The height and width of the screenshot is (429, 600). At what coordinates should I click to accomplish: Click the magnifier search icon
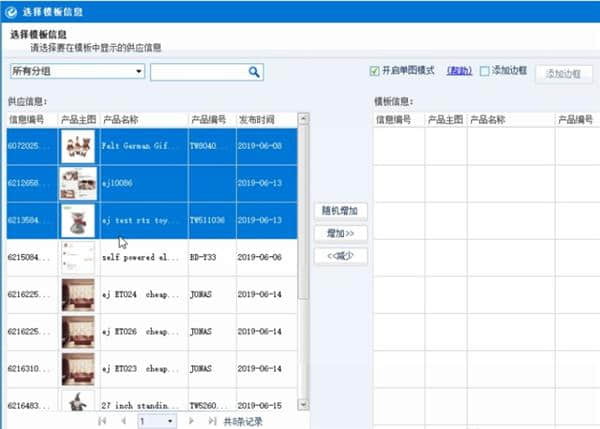tap(254, 72)
